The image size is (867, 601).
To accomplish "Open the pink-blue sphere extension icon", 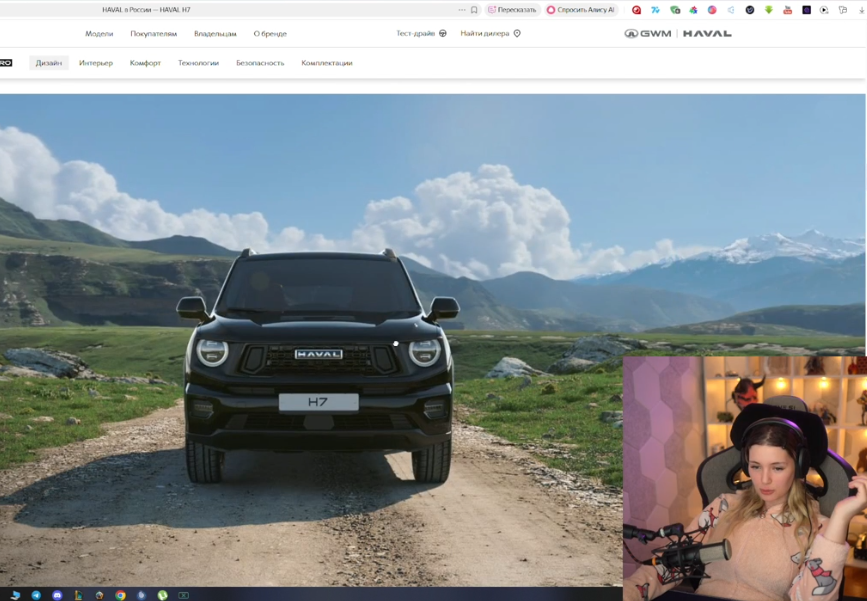I will click(712, 10).
